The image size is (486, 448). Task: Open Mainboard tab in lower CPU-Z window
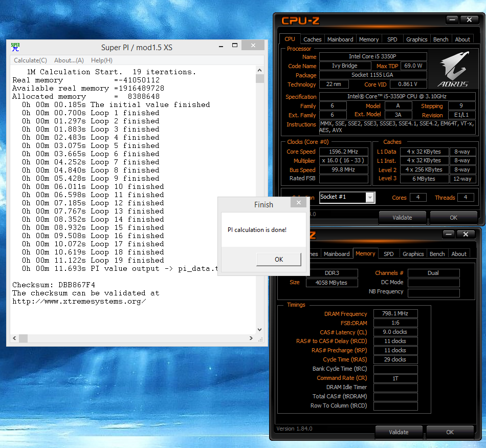(x=336, y=254)
